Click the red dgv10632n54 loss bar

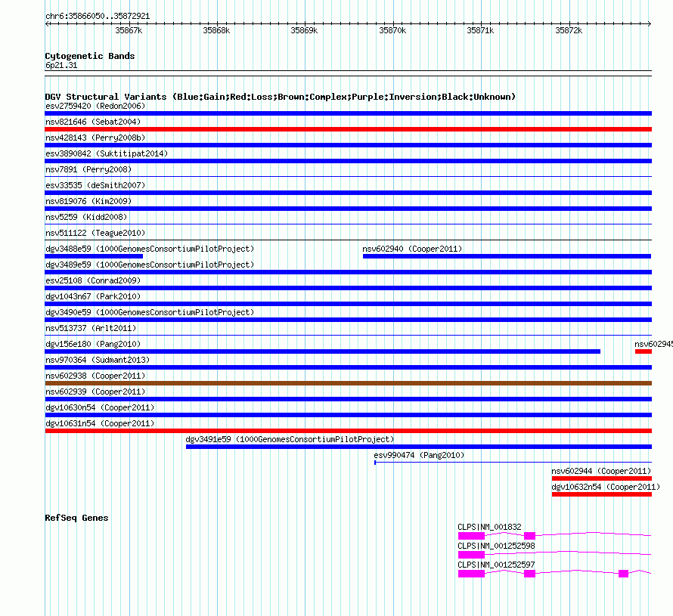coord(602,494)
